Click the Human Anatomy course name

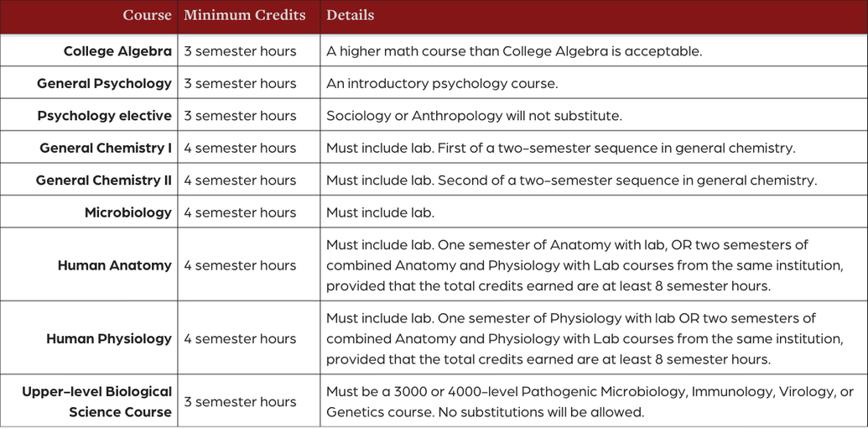pos(114,265)
